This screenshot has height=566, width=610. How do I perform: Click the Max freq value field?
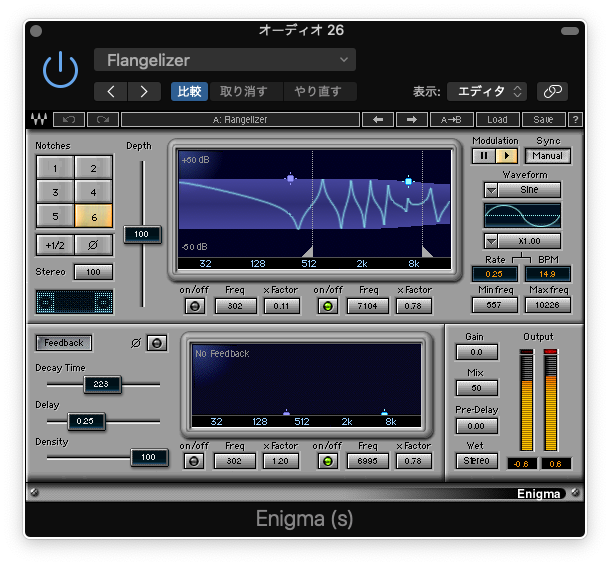point(548,305)
